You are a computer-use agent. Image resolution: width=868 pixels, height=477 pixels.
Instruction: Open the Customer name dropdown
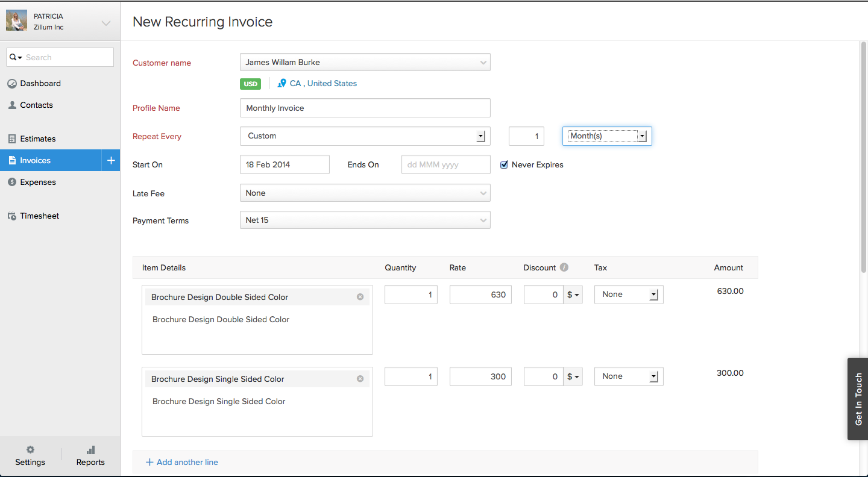pyautogui.click(x=482, y=62)
